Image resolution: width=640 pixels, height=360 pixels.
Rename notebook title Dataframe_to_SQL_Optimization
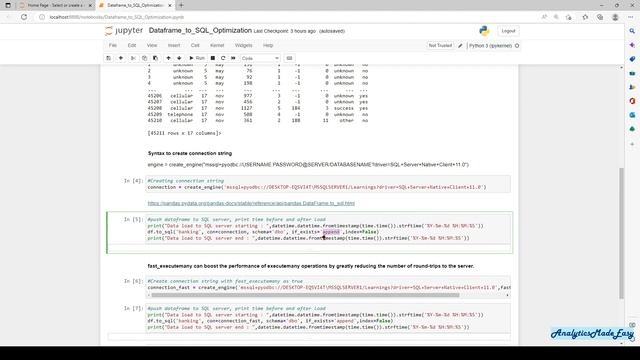point(200,31)
